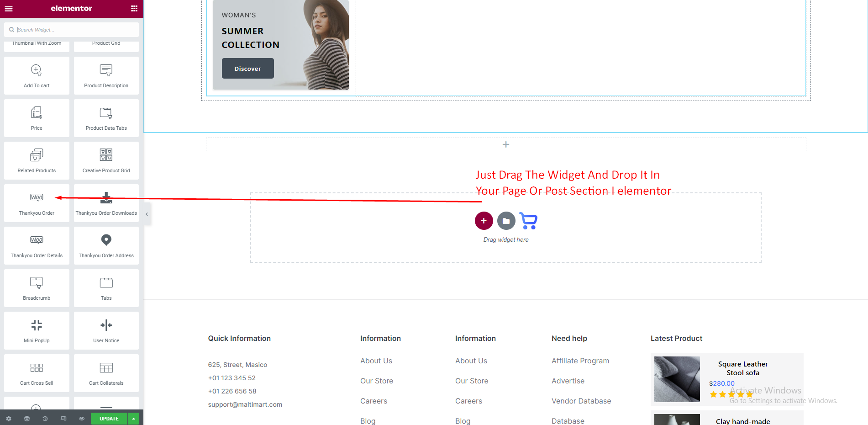This screenshot has width=868, height=425.
Task: Select the Thankyou Order Address widget
Action: point(106,246)
